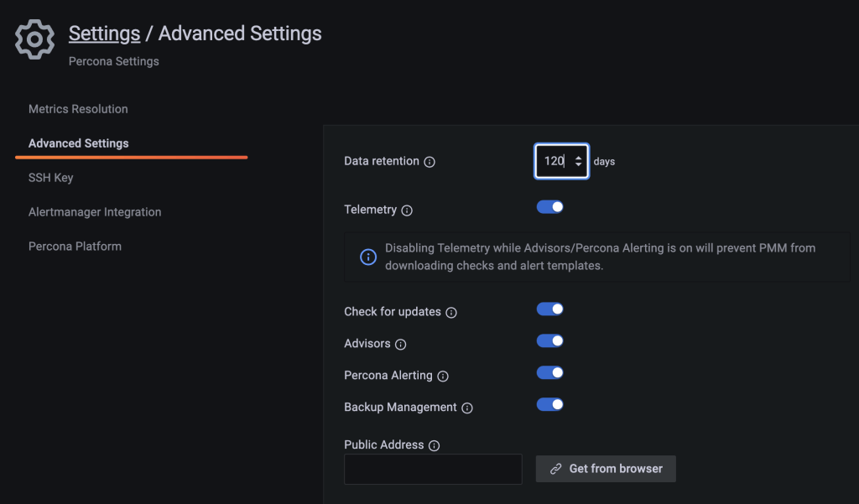The height and width of the screenshot is (504, 859).
Task: Go to the Alertmanager Integration tab
Action: (x=95, y=212)
